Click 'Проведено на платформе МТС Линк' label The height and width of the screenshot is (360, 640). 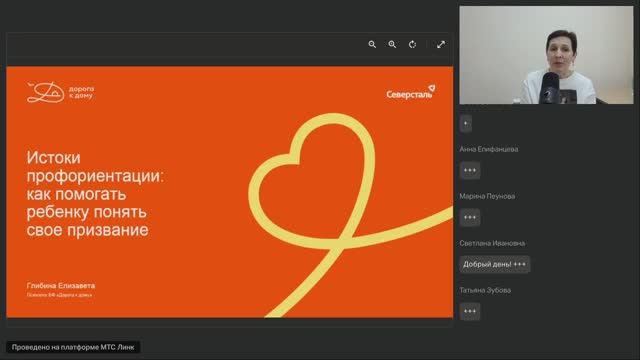coord(73,347)
